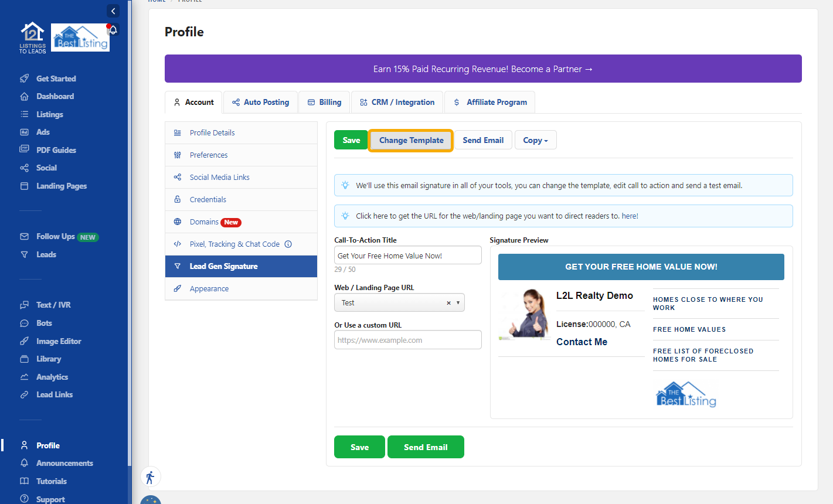Viewport: 833px width, 504px height.
Task: Click the blue Get Your Free Home Value banner
Action: click(x=641, y=266)
